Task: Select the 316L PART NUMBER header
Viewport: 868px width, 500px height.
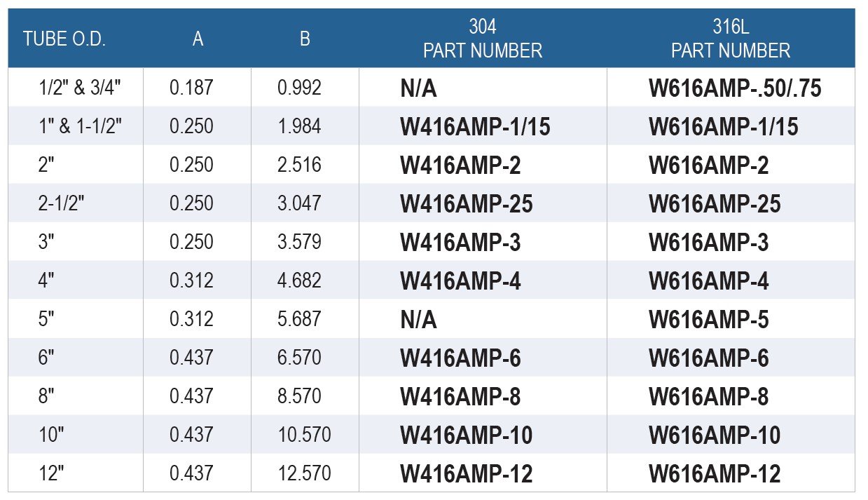Action: click(x=731, y=39)
